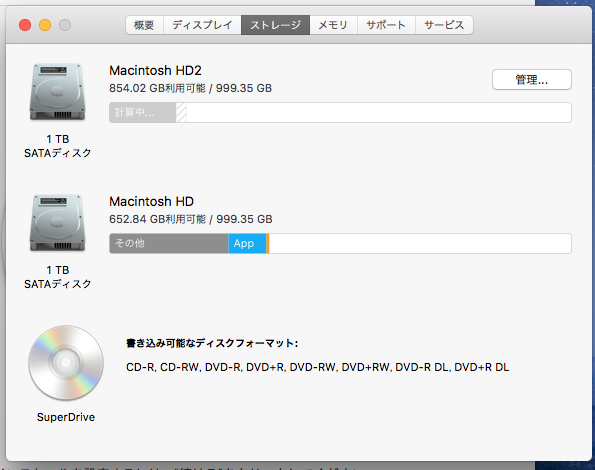Select the ストレージ tab
The height and width of the screenshot is (470, 595).
[x=275, y=25]
